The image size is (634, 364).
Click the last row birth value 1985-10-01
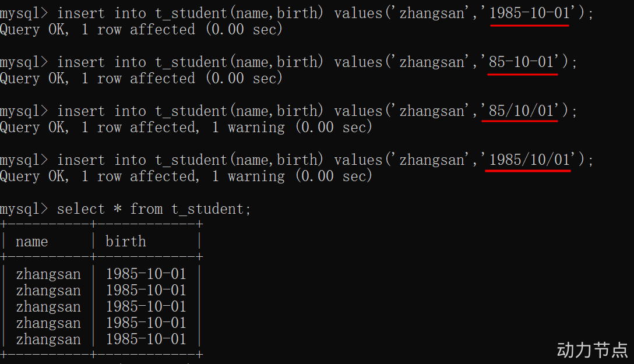click(146, 339)
